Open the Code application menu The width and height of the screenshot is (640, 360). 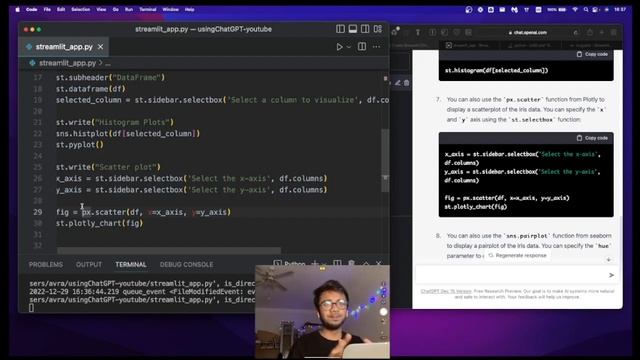pos(31,9)
